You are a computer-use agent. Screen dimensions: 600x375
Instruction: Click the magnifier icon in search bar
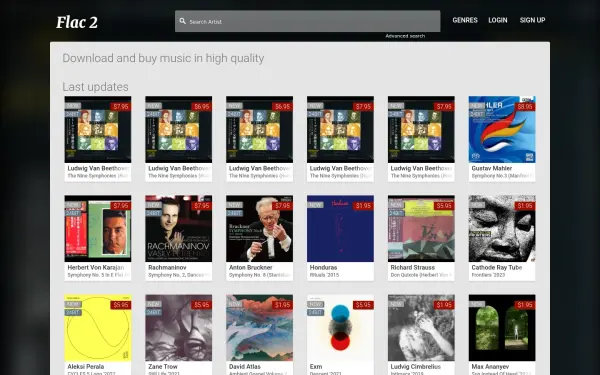(183, 21)
